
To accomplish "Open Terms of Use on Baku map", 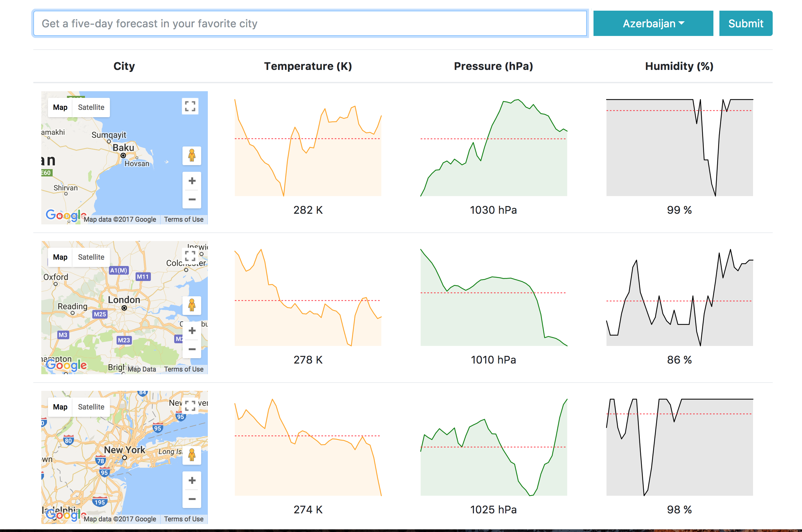I will tap(184, 219).
